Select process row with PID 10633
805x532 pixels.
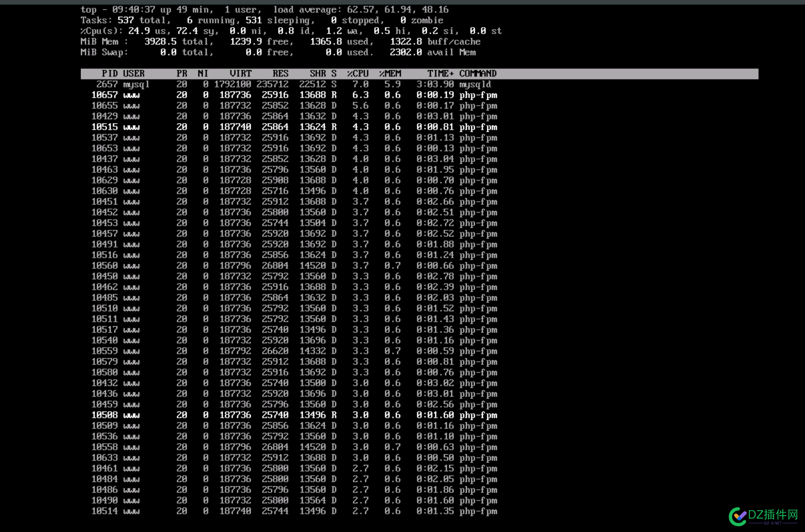pos(293,458)
